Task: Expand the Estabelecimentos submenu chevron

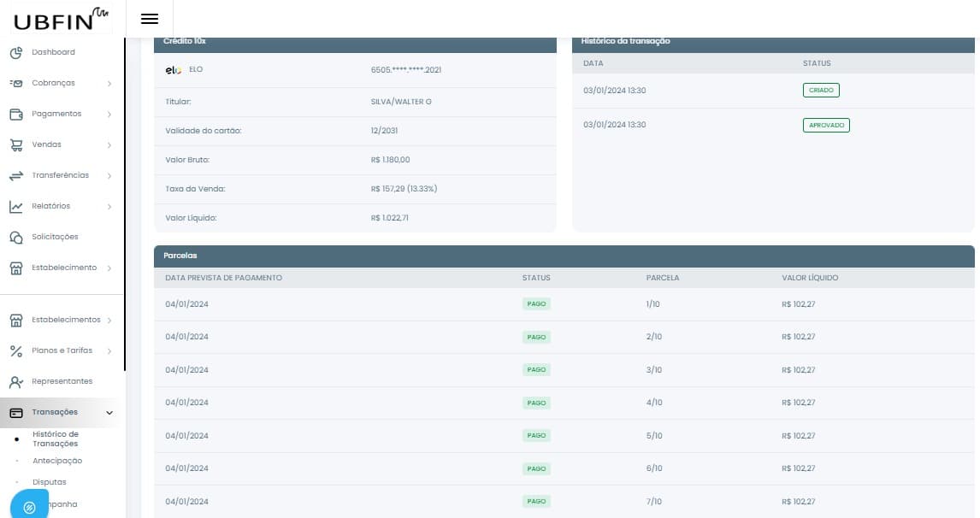Action: (x=109, y=321)
